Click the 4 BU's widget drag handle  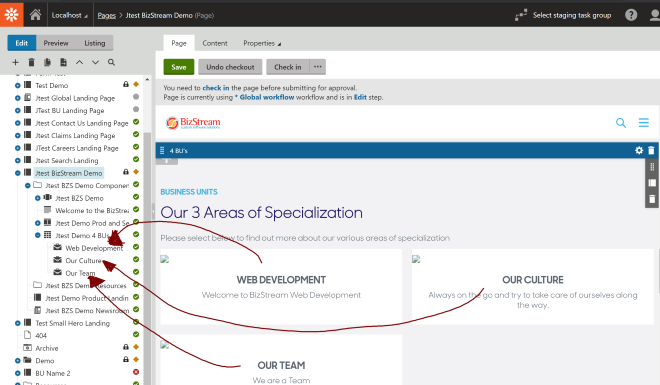[162, 150]
